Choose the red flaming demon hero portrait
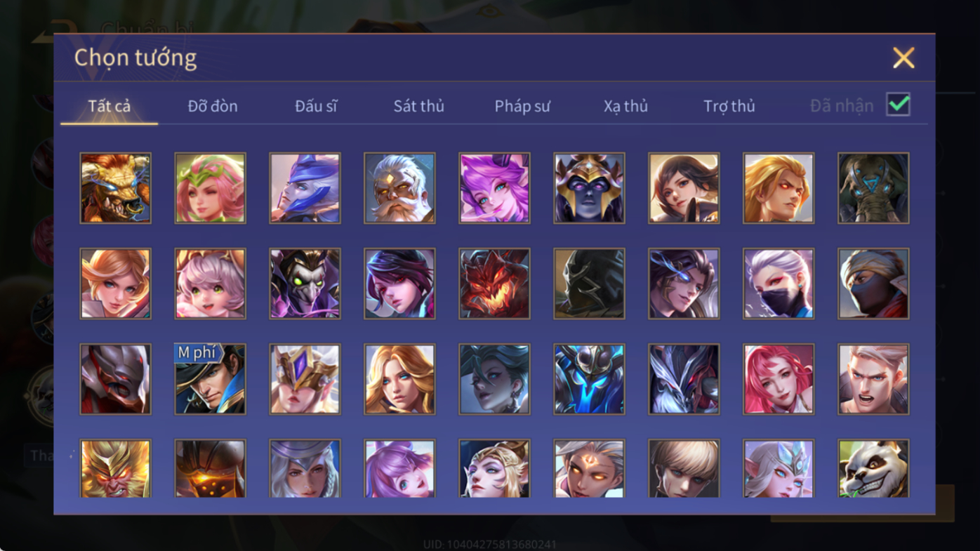 pyautogui.click(x=495, y=284)
